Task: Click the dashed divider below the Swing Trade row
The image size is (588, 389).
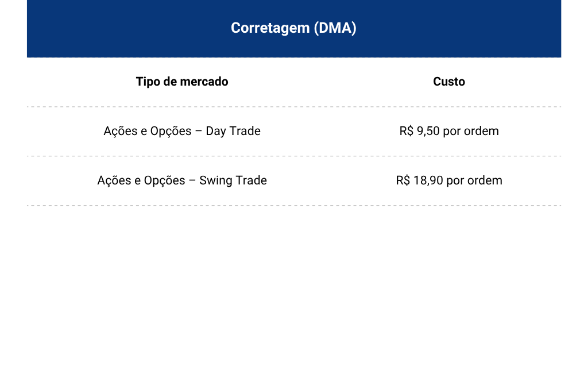Action: pyautogui.click(x=294, y=206)
